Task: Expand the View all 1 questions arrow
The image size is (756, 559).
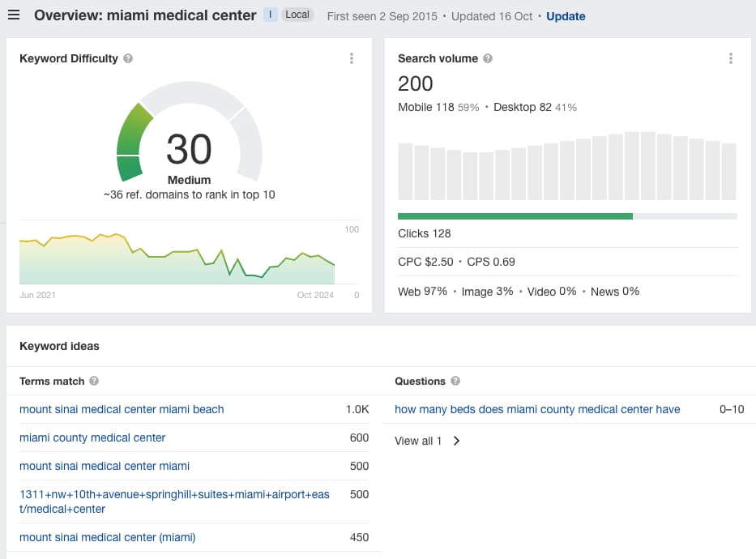Action: coord(456,441)
